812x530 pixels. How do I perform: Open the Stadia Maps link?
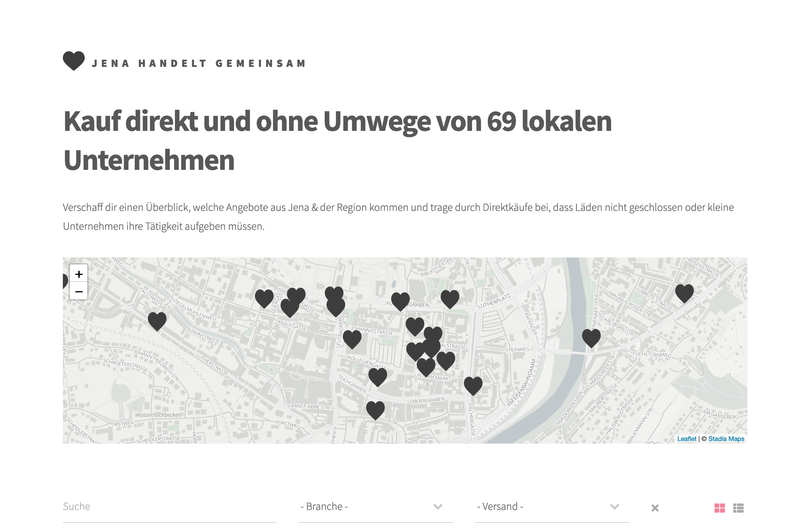click(726, 439)
